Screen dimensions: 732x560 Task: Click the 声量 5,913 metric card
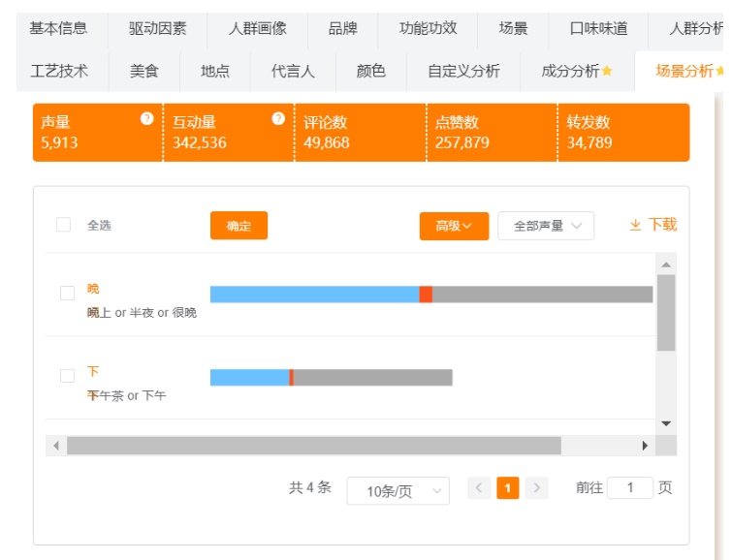(x=98, y=133)
